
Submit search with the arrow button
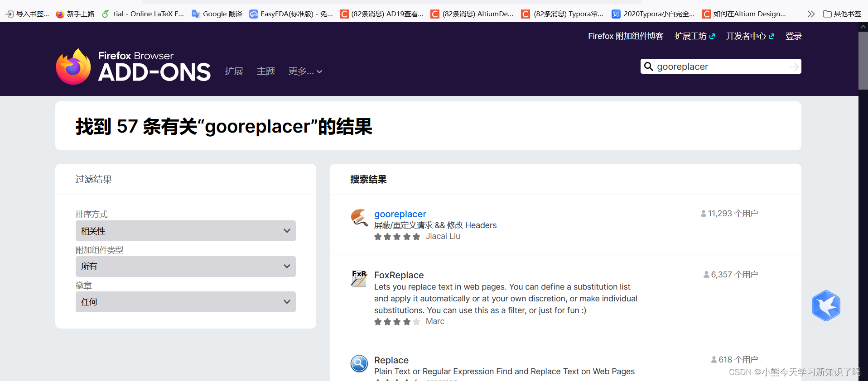tap(794, 67)
